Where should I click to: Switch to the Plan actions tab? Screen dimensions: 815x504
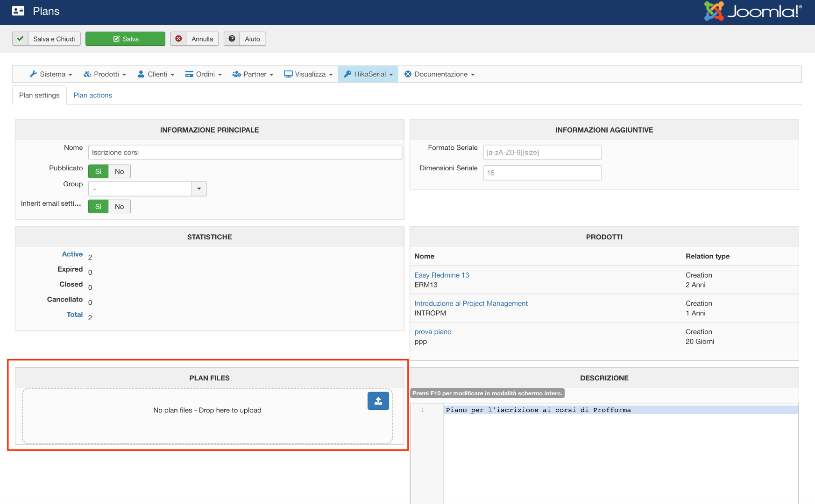pyautogui.click(x=92, y=95)
